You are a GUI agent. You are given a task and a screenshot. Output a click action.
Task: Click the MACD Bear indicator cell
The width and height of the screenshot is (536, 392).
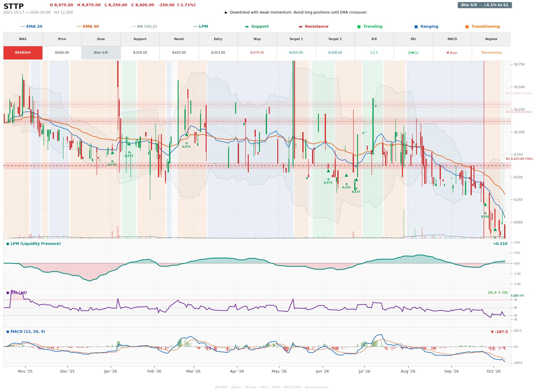pyautogui.click(x=452, y=53)
